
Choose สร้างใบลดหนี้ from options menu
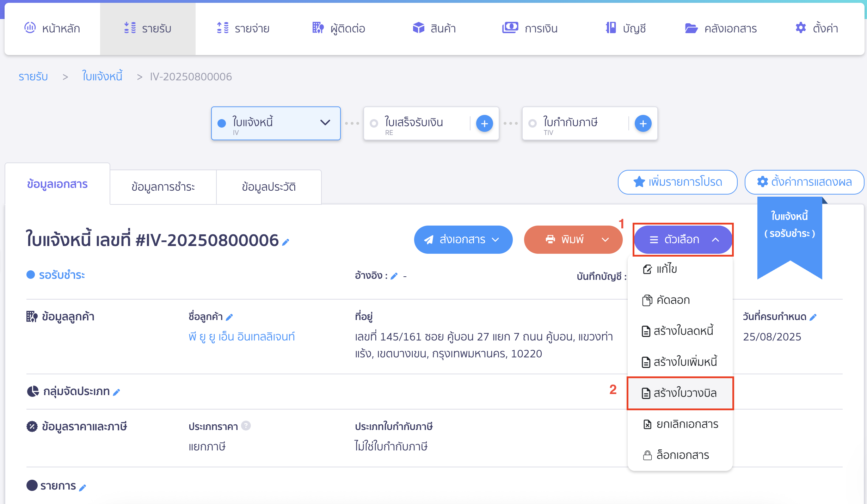680,331
